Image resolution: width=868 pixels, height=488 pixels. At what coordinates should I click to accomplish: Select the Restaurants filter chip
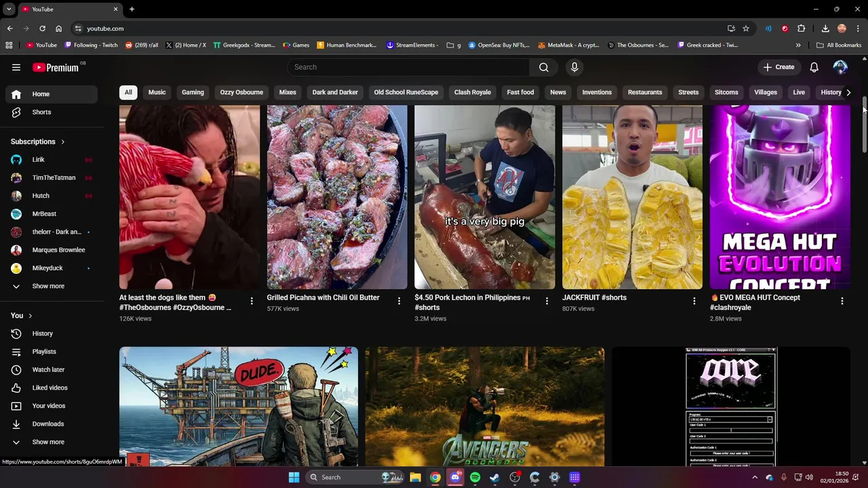click(x=645, y=92)
